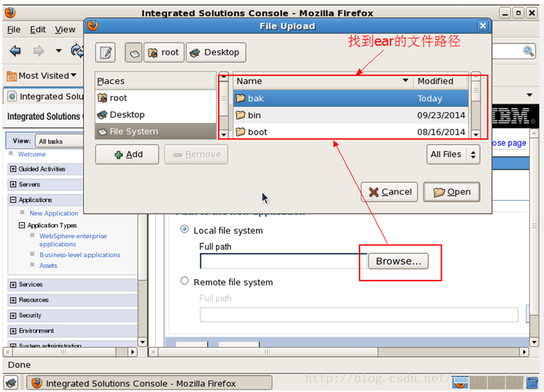Click the Browse... button
The height and width of the screenshot is (392, 544).
tap(398, 262)
